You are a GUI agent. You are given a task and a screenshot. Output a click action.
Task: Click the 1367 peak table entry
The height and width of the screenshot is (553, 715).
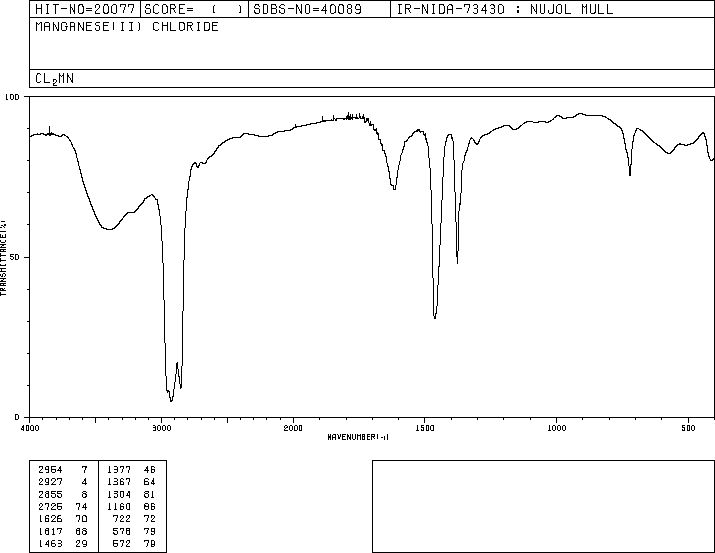pos(119,482)
